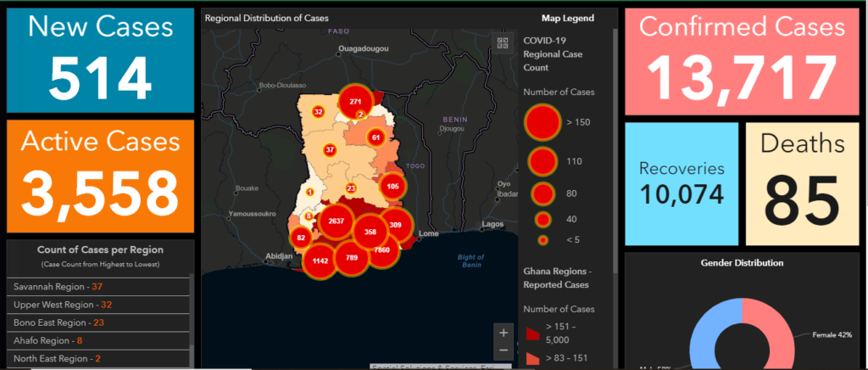Select Upper West Region - 32 row
Screen dimensions: 868x370
[x=98, y=305]
